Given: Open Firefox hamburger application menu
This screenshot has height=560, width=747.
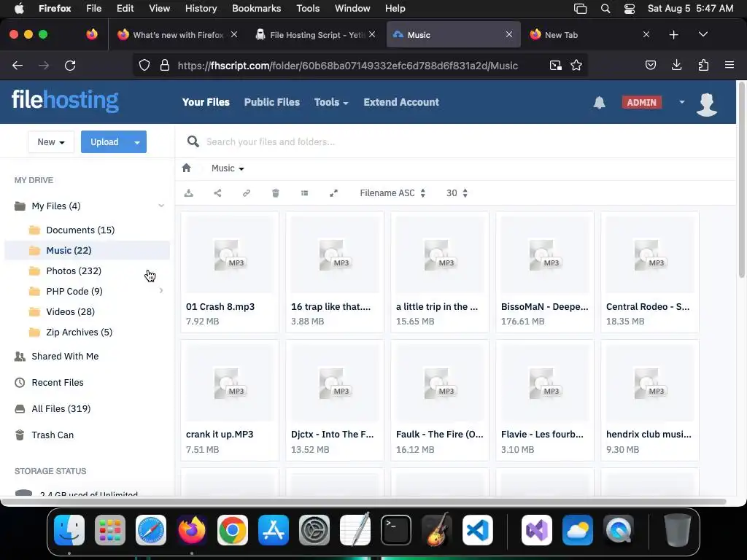Looking at the screenshot, I should [729, 65].
